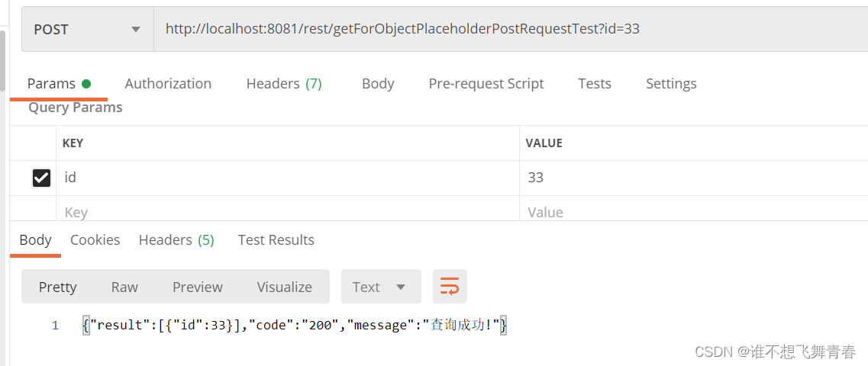Screen dimensions: 868x366
Task: Select the Preview response view
Action: pyautogui.click(x=197, y=287)
